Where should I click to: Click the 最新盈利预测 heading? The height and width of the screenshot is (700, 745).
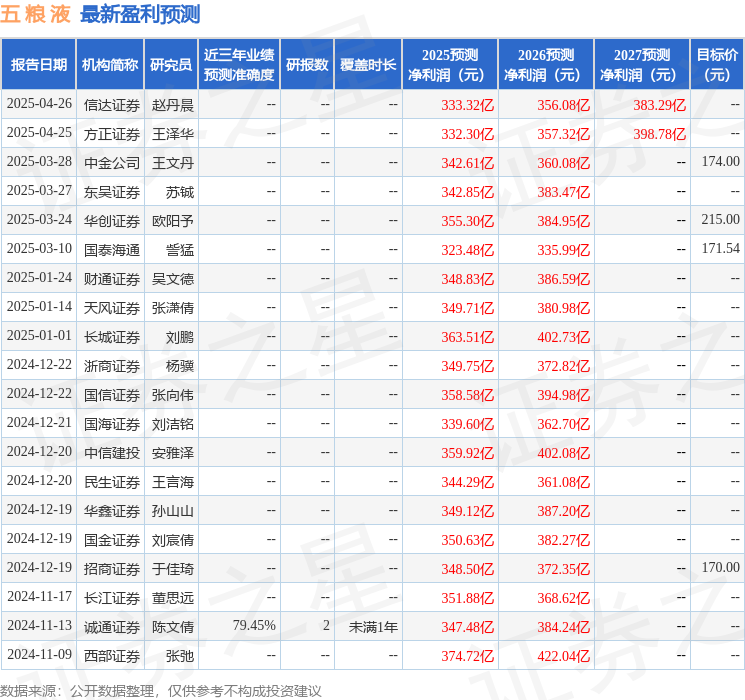pyautogui.click(x=139, y=14)
